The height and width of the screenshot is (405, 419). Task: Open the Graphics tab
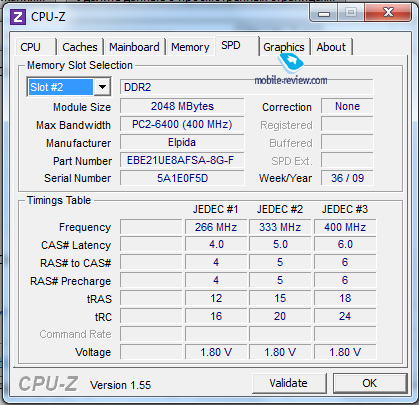pos(284,47)
